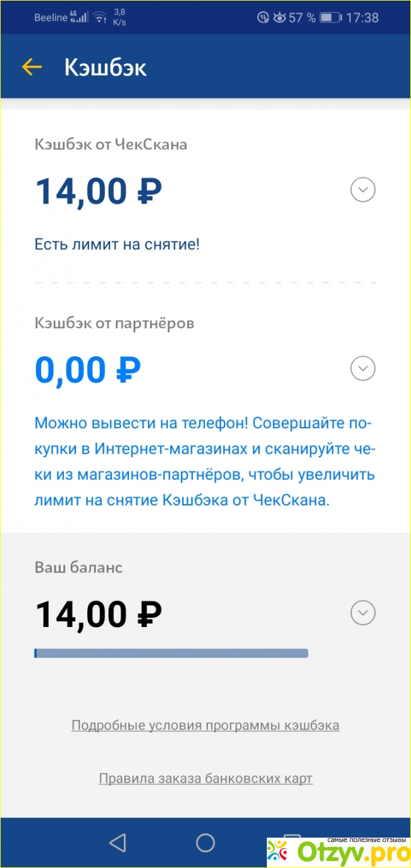Tap the 0,00 ₽ partners cashback amount

pyautogui.click(x=88, y=369)
